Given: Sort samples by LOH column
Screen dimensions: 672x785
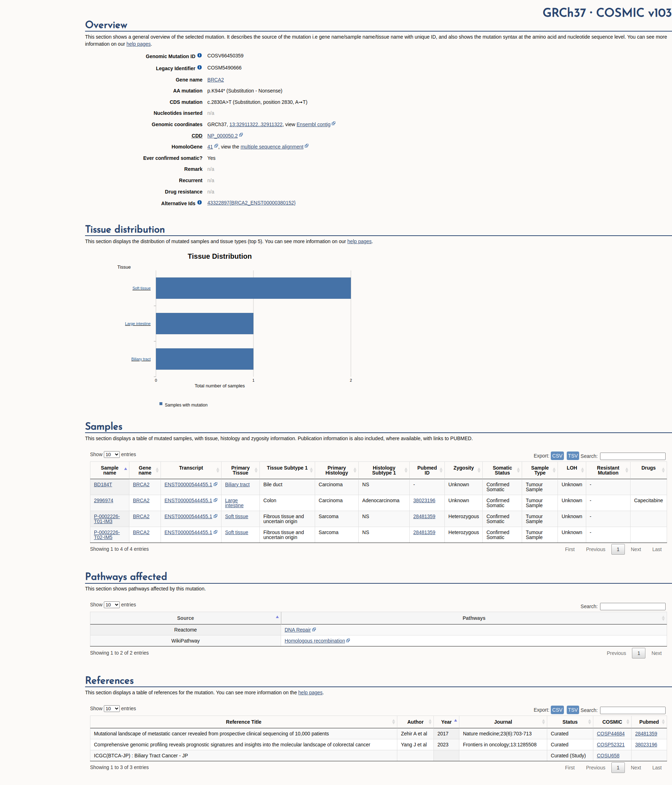Looking at the screenshot, I should (x=572, y=470).
